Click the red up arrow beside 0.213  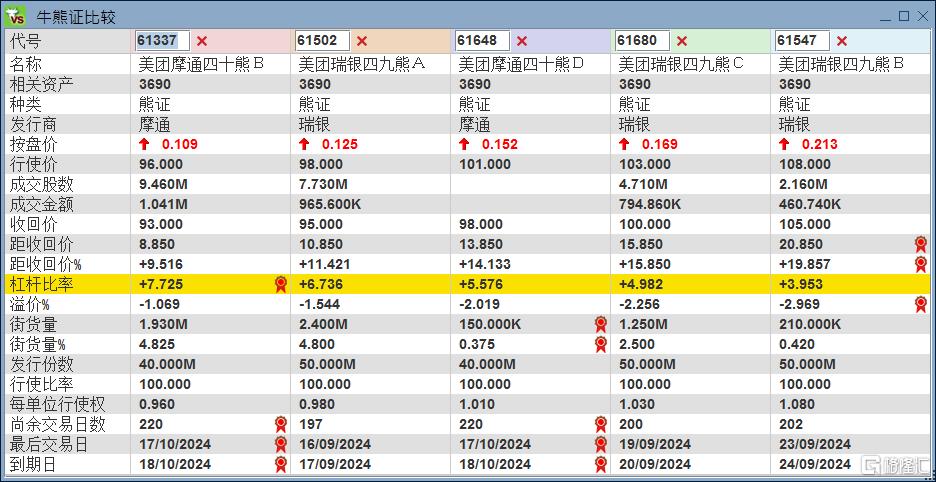[x=784, y=144]
